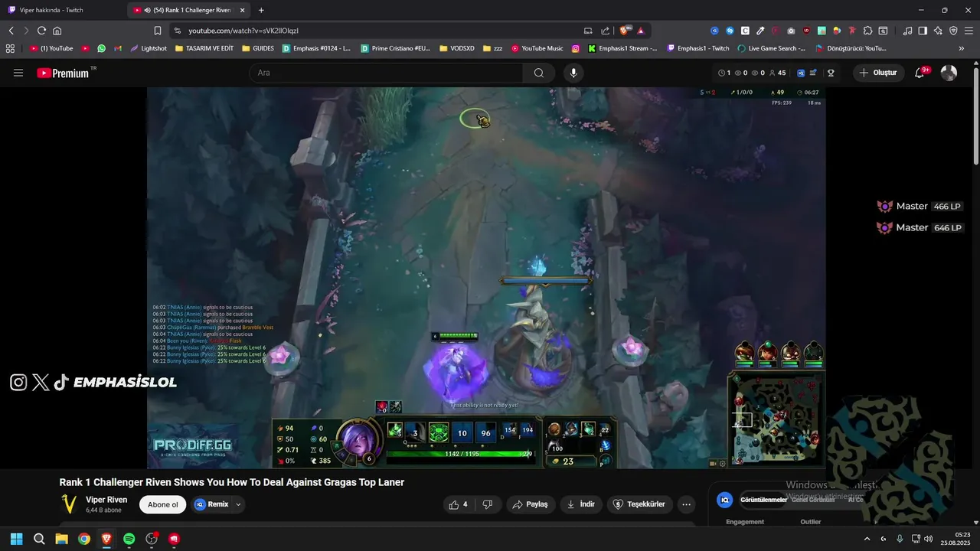Image resolution: width=980 pixels, height=551 pixels.
Task: Click the Oluştur create button
Action: [x=878, y=73]
